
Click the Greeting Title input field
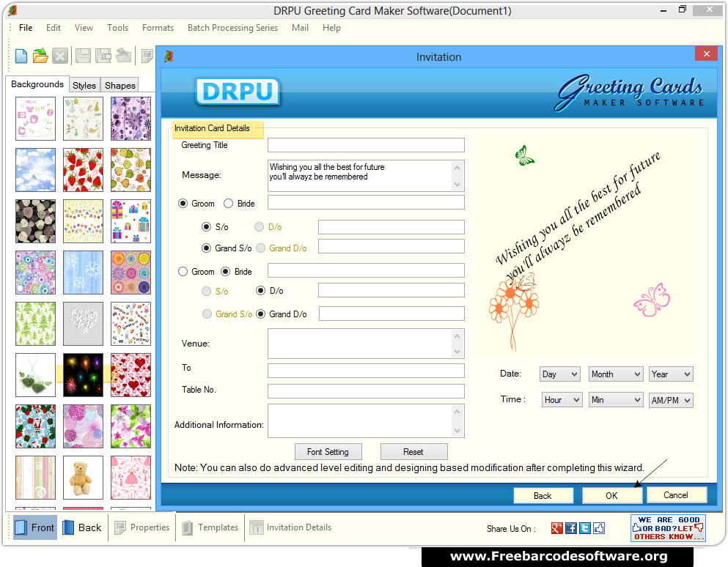click(x=366, y=145)
